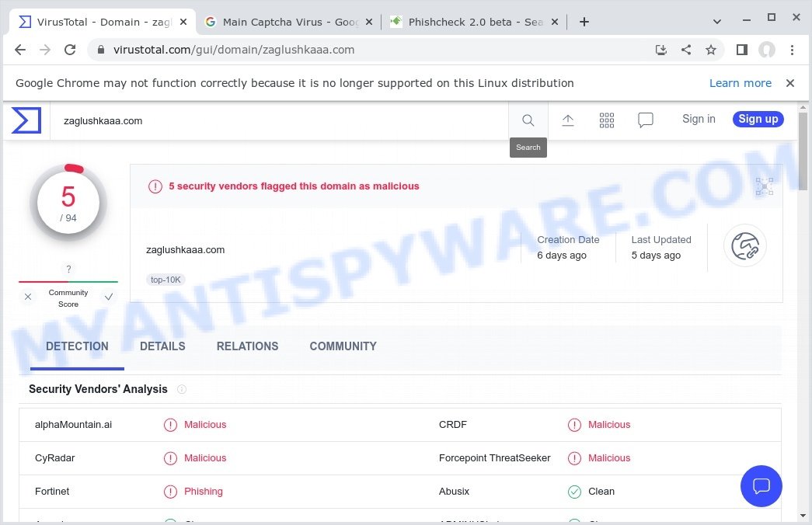Click CRDF Malicious verdict

pos(609,425)
